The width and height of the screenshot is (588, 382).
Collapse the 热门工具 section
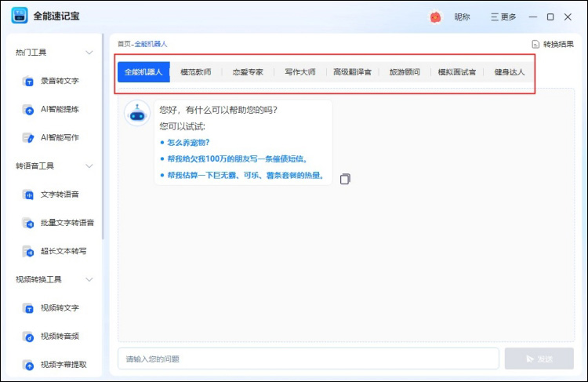point(89,53)
